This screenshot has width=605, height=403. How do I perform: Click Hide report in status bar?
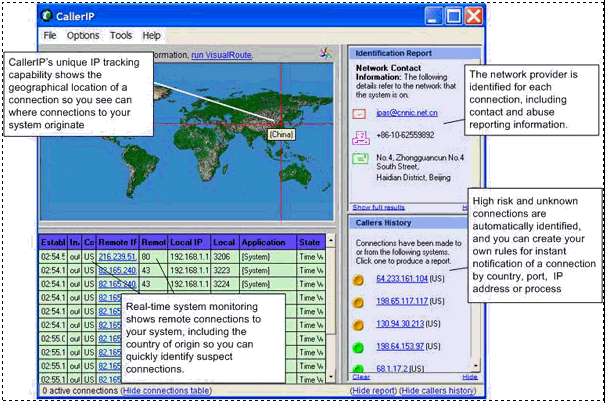tap(373, 391)
